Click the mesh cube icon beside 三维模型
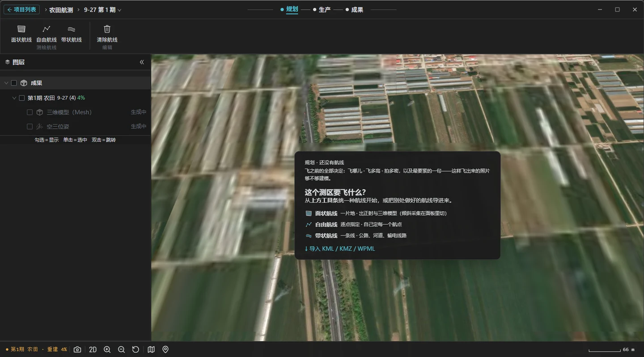 40,112
